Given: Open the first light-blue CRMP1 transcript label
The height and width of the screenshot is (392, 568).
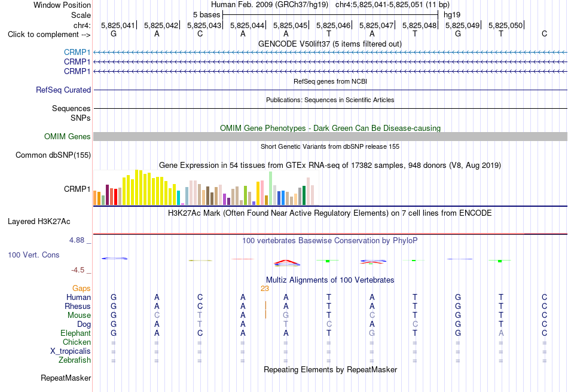Looking at the screenshot, I should pyautogui.click(x=77, y=53).
